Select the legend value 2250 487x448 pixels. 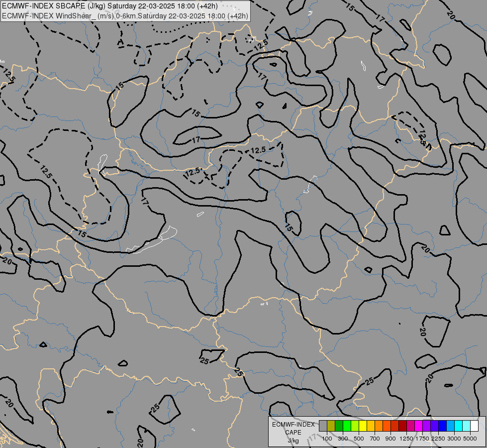pos(438,439)
